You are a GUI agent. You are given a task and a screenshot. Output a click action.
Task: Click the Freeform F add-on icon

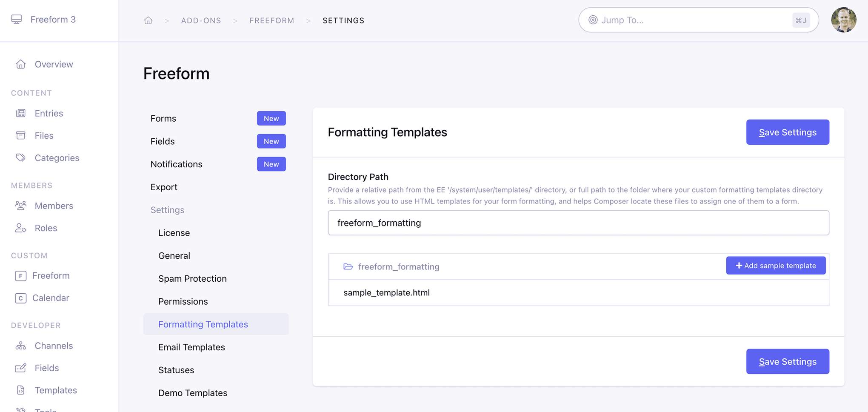click(x=20, y=276)
